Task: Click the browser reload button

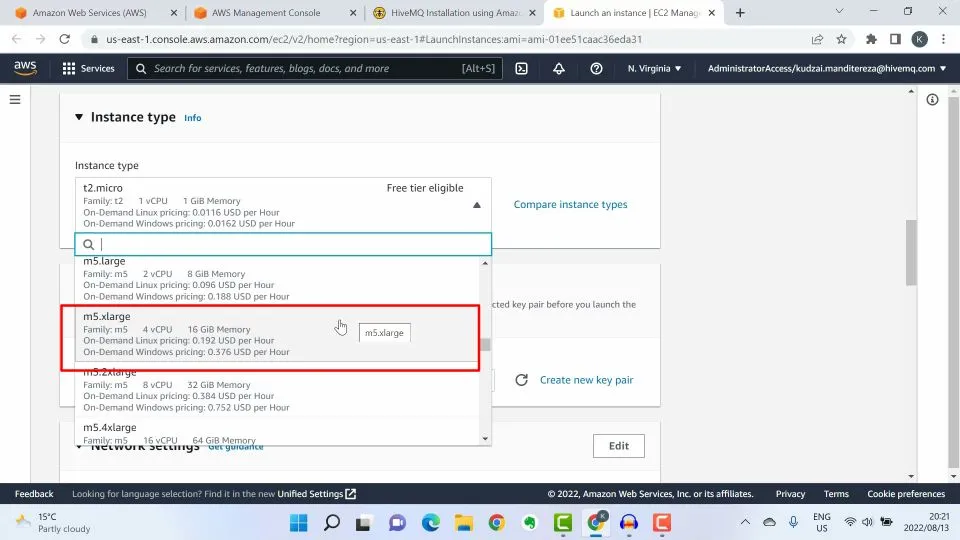Action: click(x=64, y=39)
